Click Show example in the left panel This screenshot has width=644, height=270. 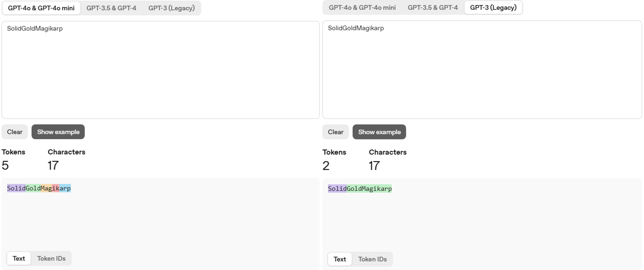58,132
